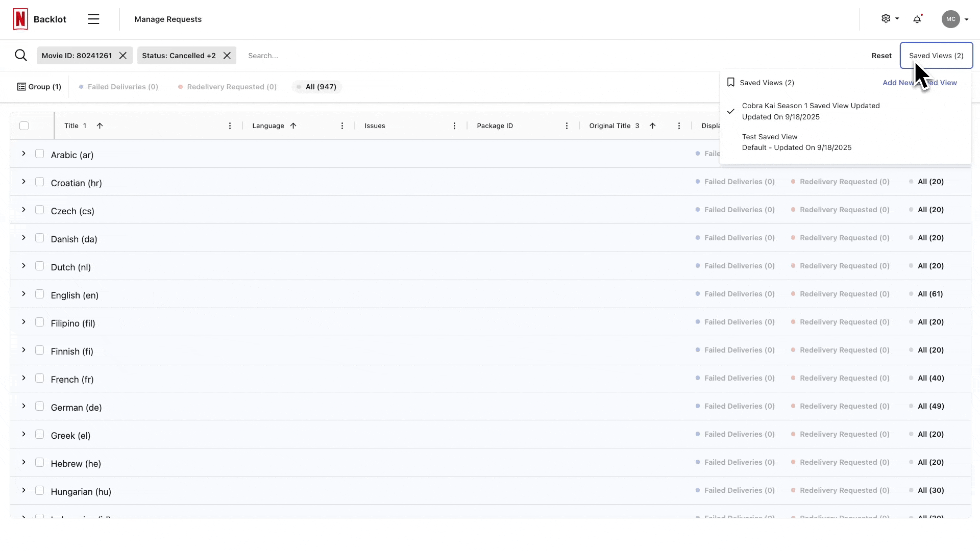Click the Reset button

pos(881,56)
